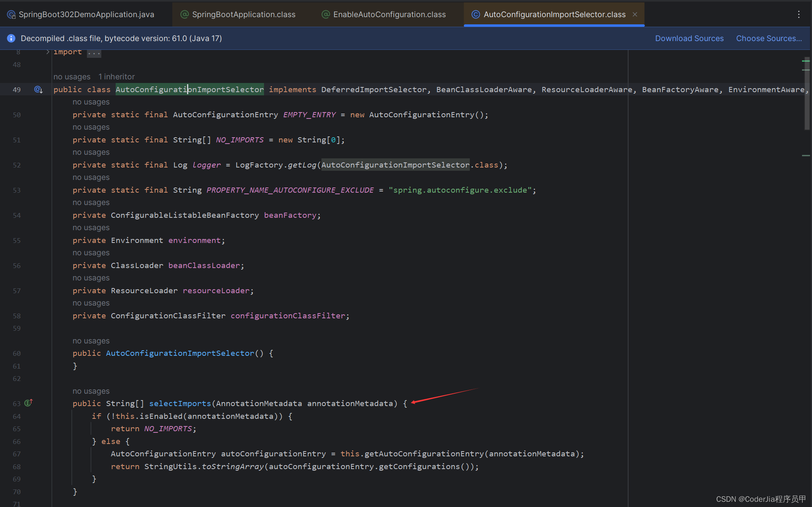Click the implemented-method gutter icon beside selectImports
This screenshot has width=812, height=507.
tap(28, 403)
